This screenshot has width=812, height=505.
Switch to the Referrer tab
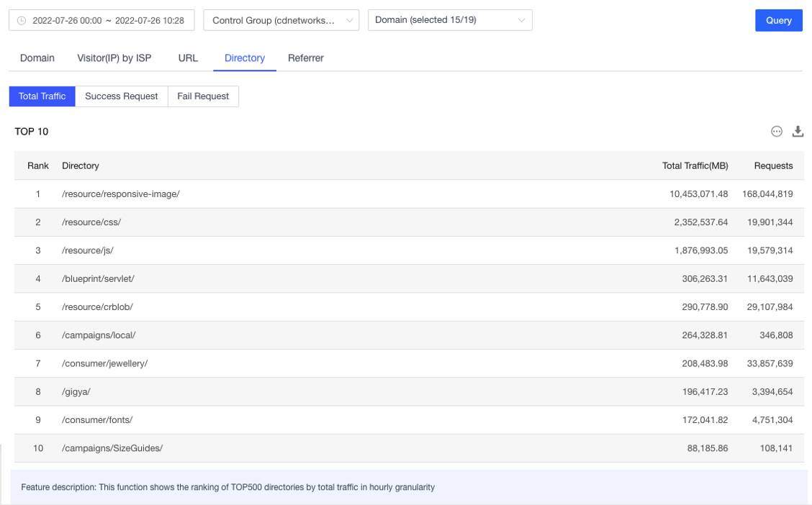point(305,58)
